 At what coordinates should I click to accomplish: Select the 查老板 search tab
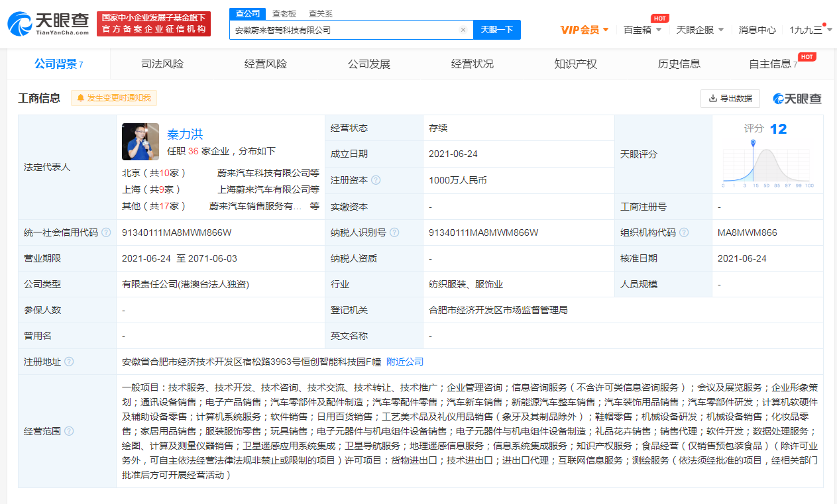284,14
